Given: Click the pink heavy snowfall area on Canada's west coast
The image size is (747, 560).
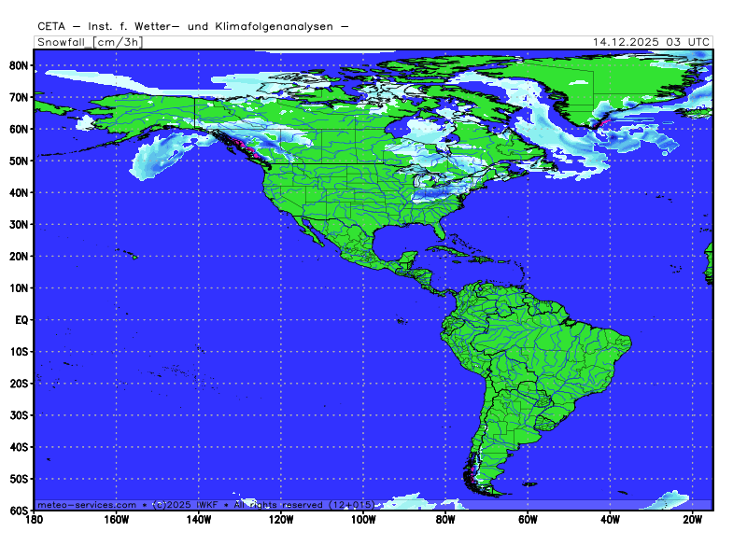Looking at the screenshot, I should click(248, 148).
